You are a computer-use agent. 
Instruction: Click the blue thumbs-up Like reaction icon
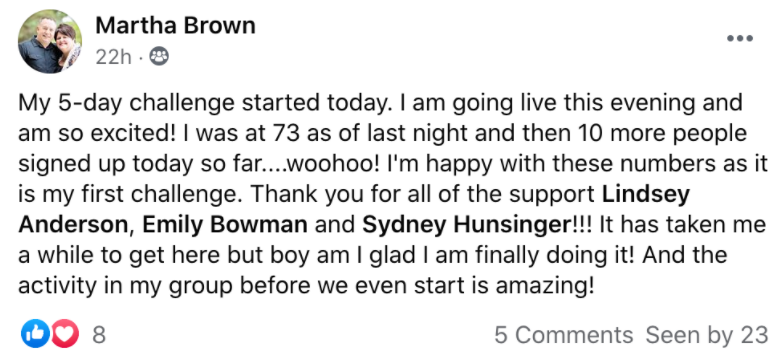[35, 334]
